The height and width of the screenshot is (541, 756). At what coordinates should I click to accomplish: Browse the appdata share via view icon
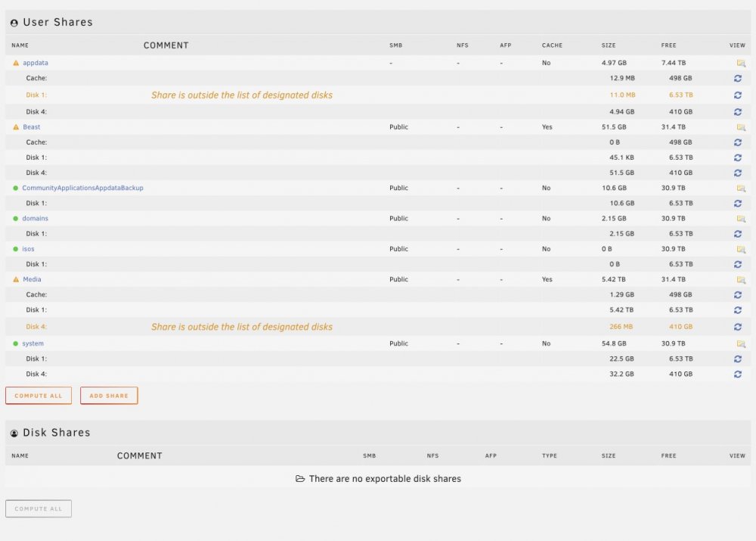click(x=741, y=64)
